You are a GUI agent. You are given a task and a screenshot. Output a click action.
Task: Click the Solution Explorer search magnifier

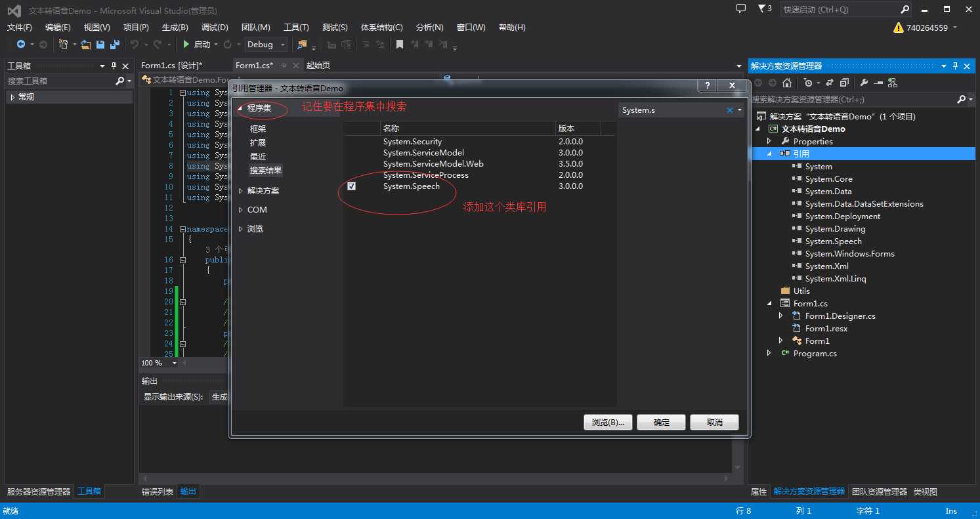point(962,99)
